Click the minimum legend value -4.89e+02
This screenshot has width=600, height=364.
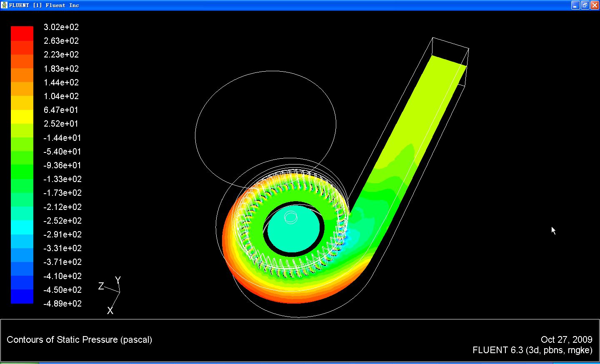point(62,304)
